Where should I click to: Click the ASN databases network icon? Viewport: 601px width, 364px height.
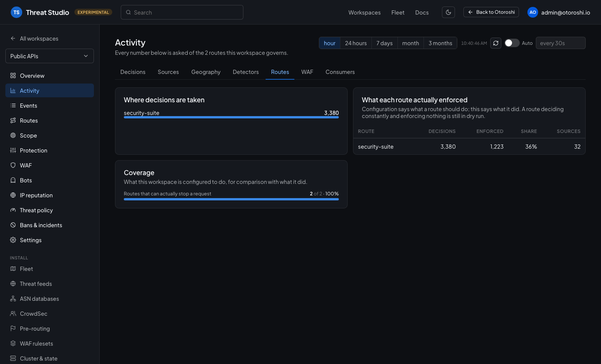(x=13, y=298)
